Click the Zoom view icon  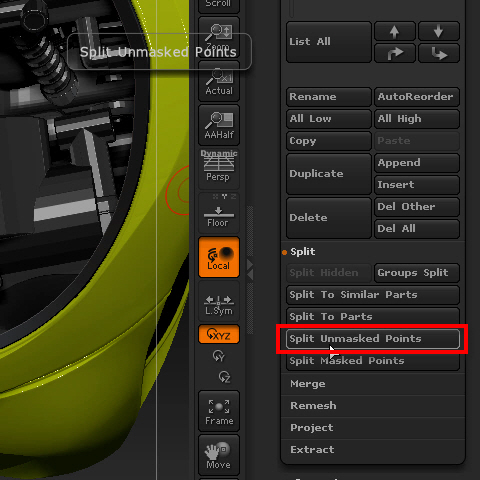click(219, 37)
